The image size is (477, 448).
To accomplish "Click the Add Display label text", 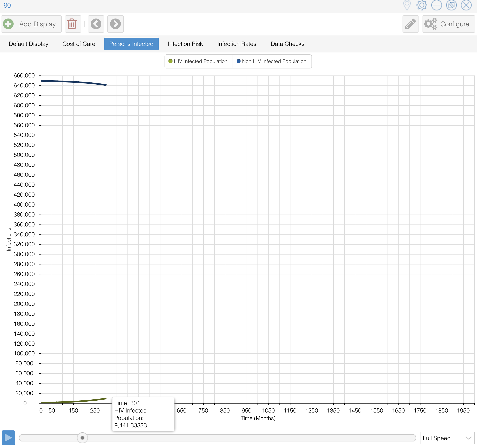I will 37,24.
